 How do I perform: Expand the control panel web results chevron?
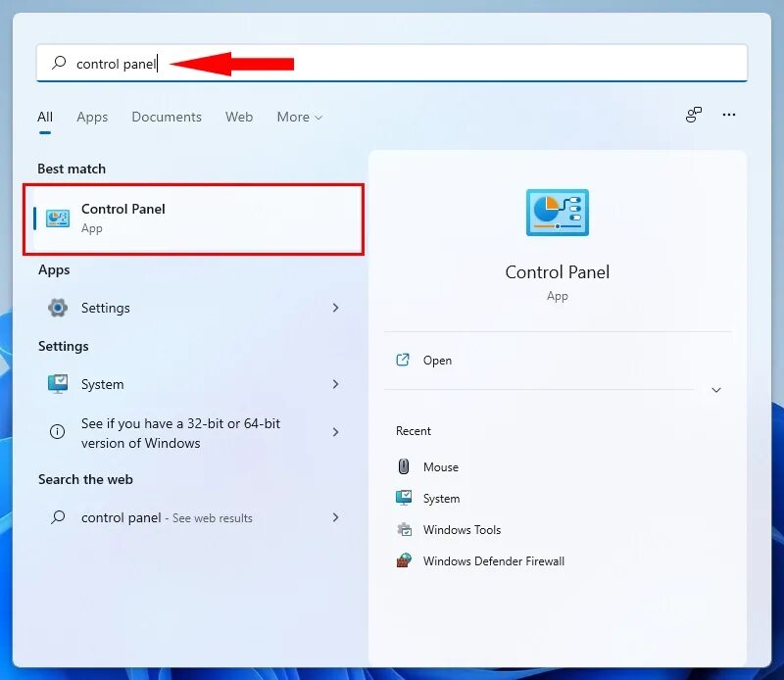point(335,517)
